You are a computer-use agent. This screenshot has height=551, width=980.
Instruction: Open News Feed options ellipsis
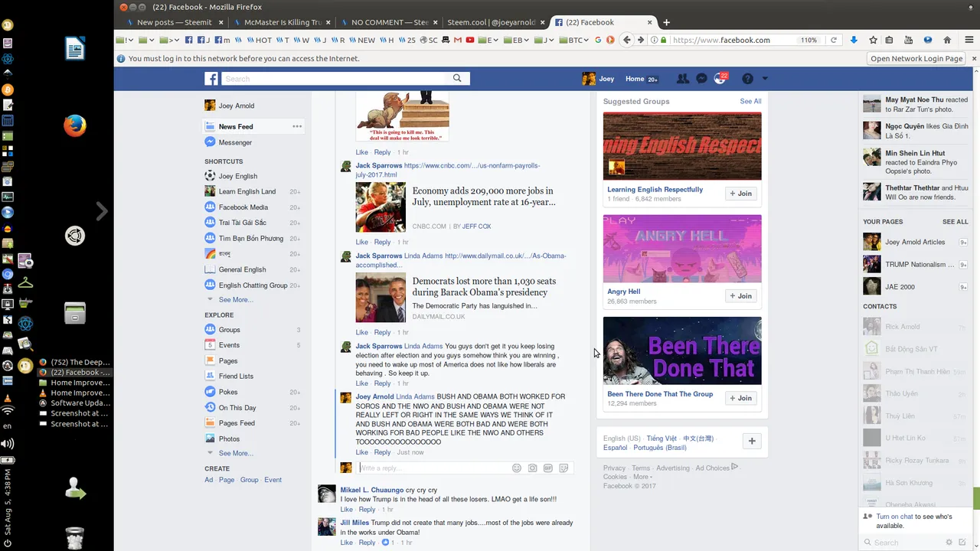[297, 126]
